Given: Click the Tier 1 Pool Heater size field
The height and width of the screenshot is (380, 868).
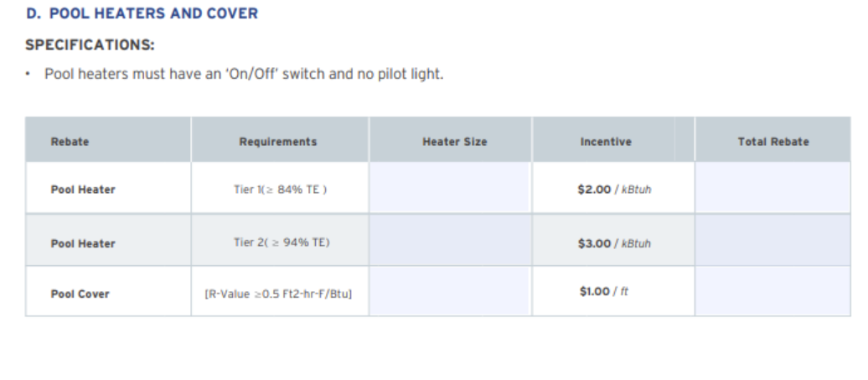Looking at the screenshot, I should [x=450, y=187].
